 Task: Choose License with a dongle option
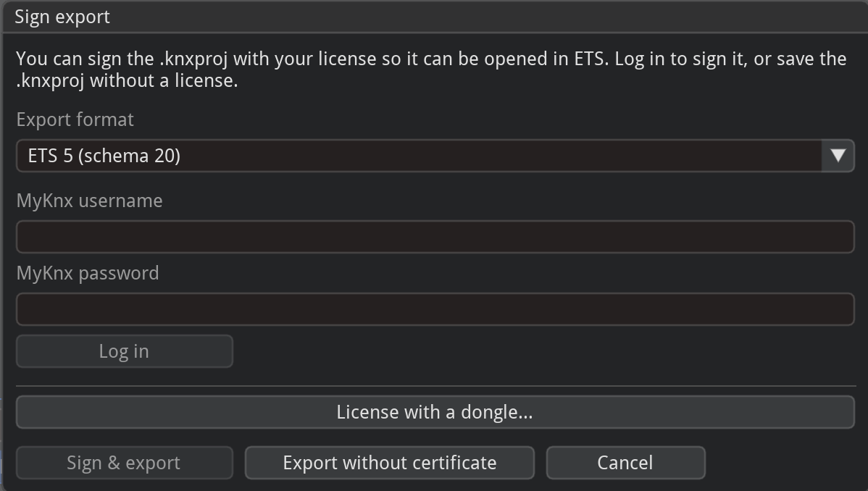[x=435, y=412]
